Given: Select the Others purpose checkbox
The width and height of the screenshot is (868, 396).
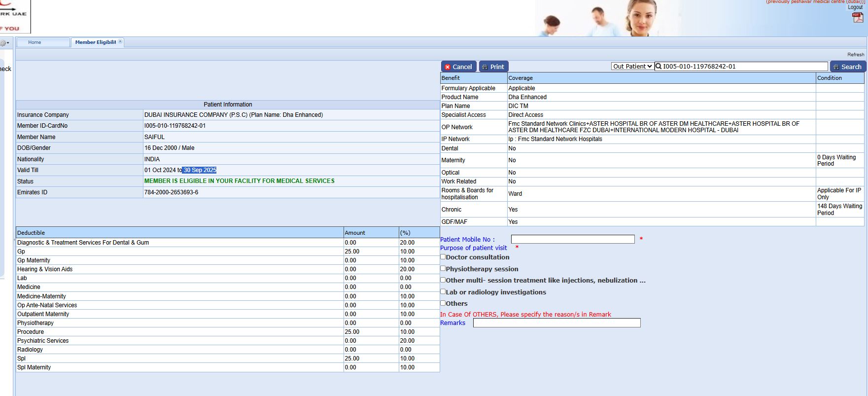Looking at the screenshot, I should 443,303.
